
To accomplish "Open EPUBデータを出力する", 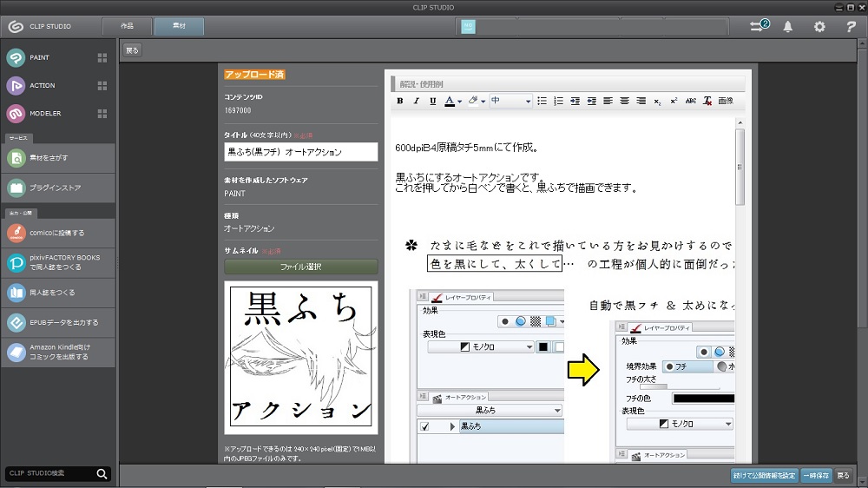I will pyautogui.click(x=58, y=322).
